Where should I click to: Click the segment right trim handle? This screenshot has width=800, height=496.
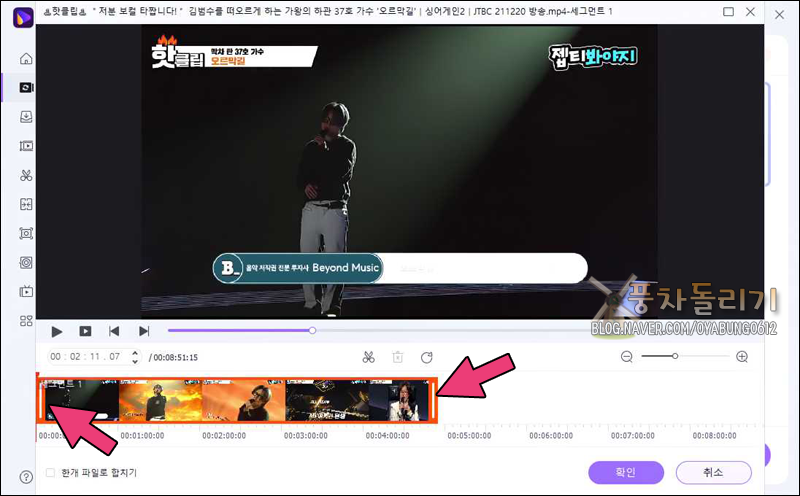click(x=434, y=401)
